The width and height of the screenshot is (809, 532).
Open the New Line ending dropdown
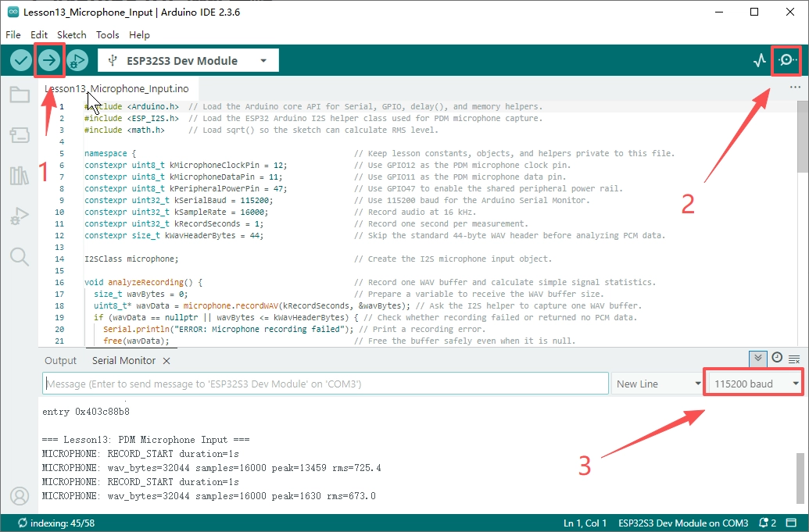coord(658,384)
